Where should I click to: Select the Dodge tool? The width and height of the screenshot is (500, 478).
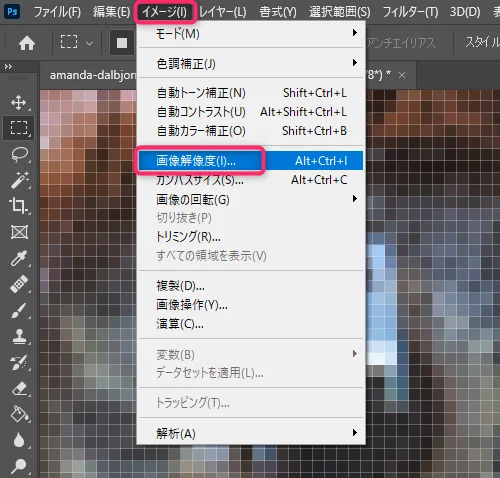pyautogui.click(x=19, y=466)
